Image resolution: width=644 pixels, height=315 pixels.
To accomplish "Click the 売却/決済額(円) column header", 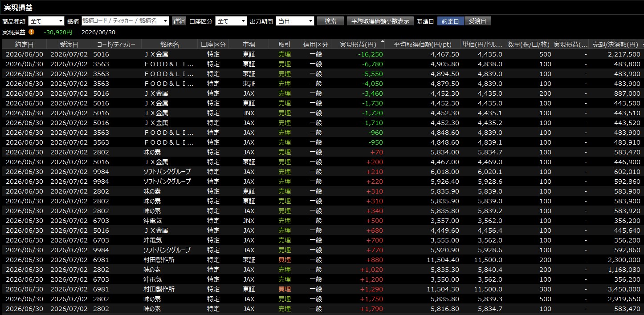I will [615, 44].
